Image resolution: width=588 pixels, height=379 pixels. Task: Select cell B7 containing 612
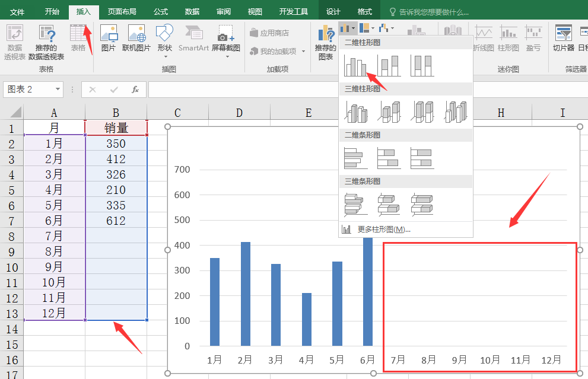tap(116, 221)
